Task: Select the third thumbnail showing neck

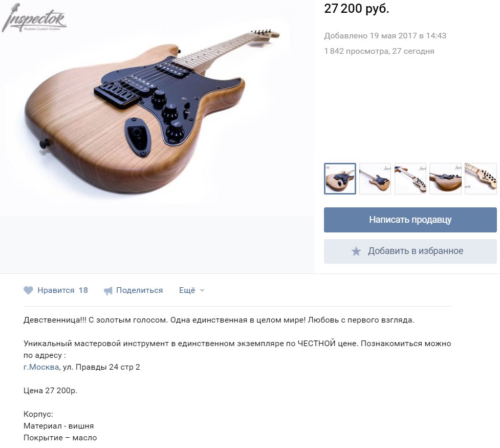Action: 410,179
